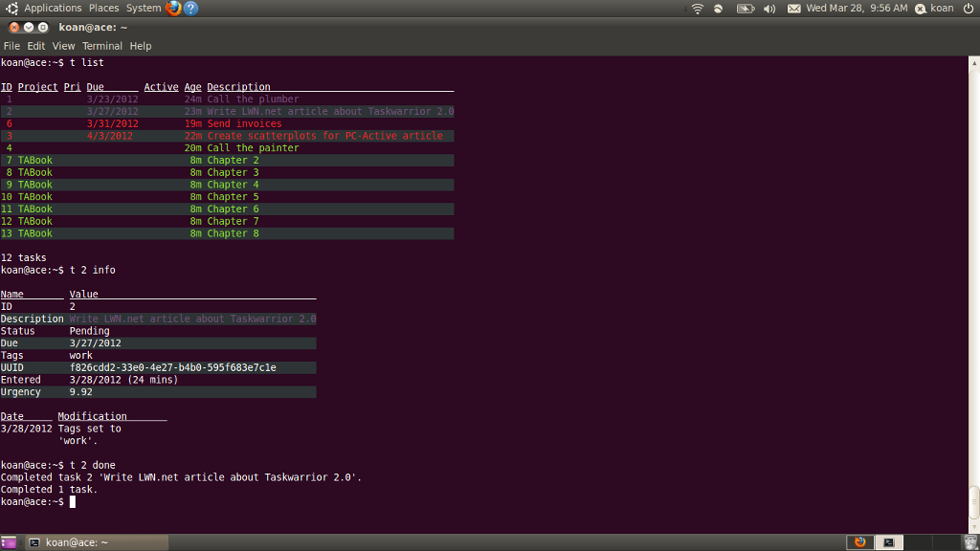This screenshot has width=980, height=551.
Task: Maximize the koan@ace terminal window
Action: click(x=43, y=28)
